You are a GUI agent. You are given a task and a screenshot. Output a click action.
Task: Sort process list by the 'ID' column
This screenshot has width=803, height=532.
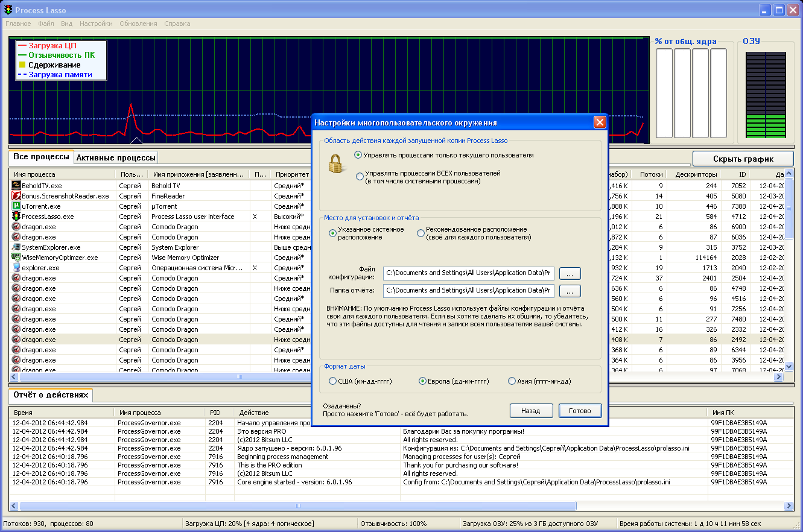[x=737, y=174]
